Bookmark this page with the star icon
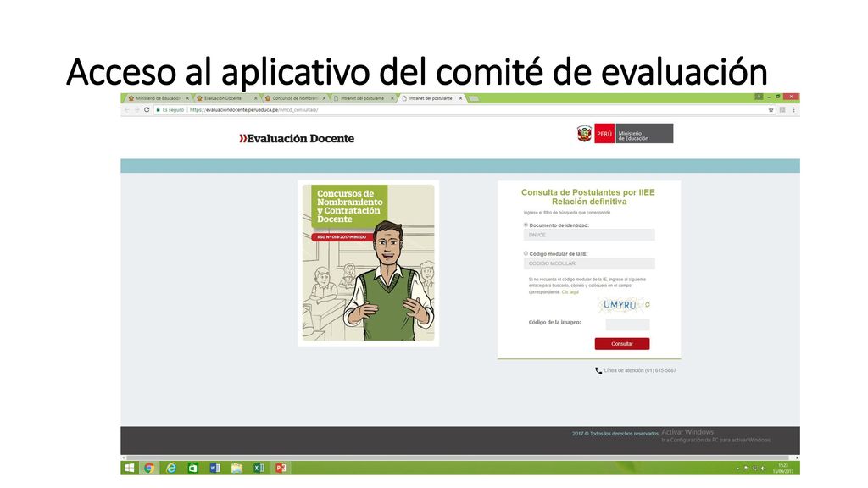 771,109
